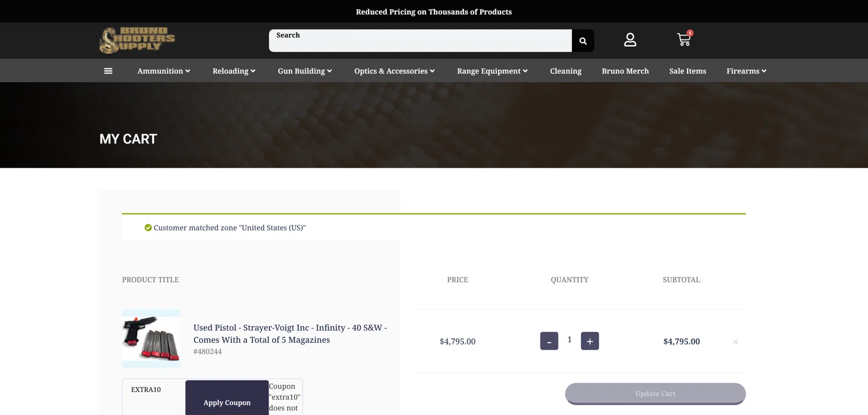The image size is (868, 415).
Task: Open the Cleaning menu item
Action: [565, 71]
